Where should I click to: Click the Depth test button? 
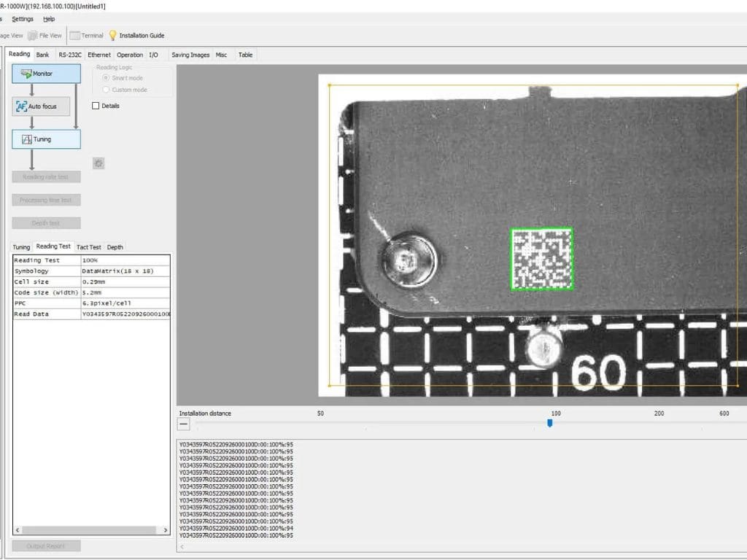coord(46,223)
